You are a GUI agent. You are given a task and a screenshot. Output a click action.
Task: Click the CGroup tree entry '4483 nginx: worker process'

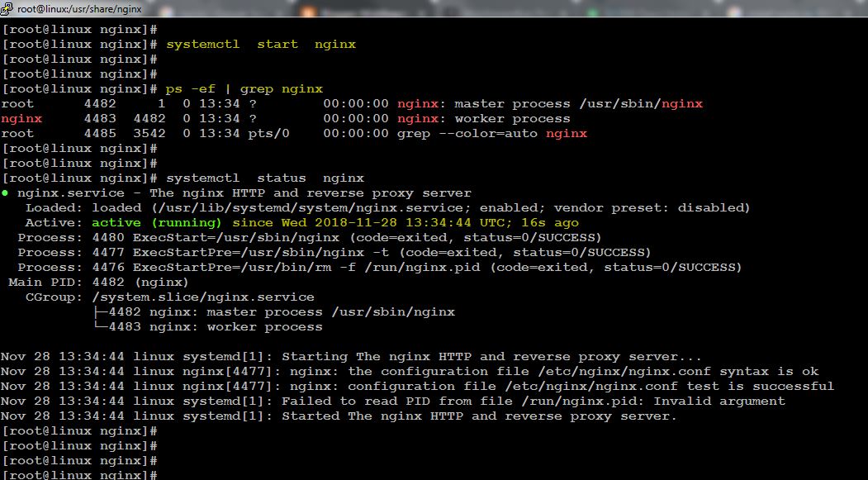click(216, 327)
